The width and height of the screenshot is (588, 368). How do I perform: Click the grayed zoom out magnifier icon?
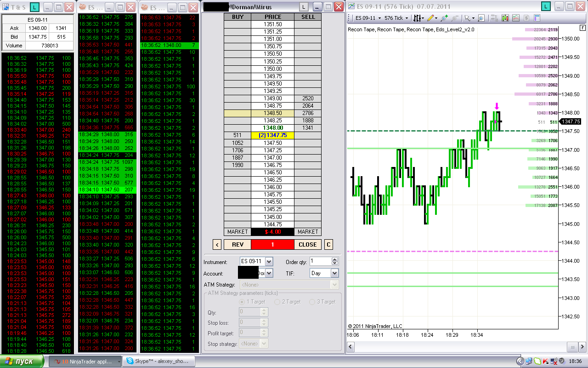pyautogui.click(x=454, y=18)
